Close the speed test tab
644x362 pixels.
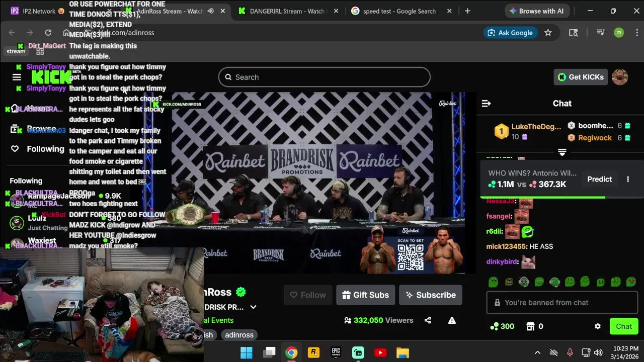[449, 11]
